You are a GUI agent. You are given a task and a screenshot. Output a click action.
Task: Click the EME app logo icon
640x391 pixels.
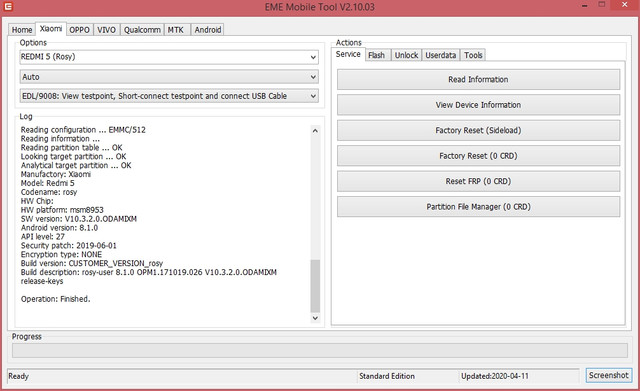click(8, 7)
